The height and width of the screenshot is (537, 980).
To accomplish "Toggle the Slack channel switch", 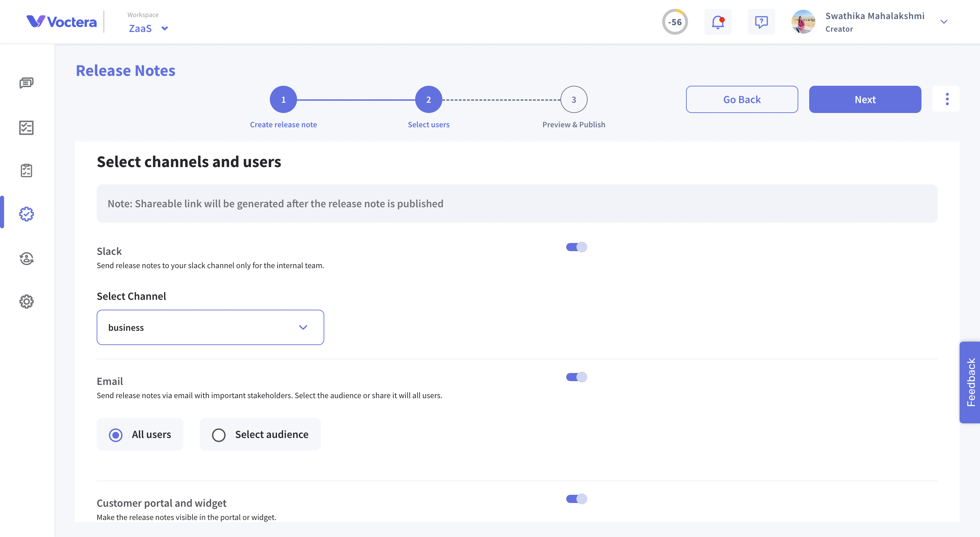I will pyautogui.click(x=576, y=247).
